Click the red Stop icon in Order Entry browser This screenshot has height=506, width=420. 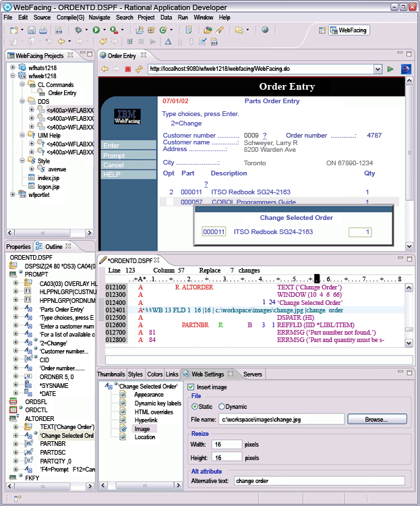127,69
